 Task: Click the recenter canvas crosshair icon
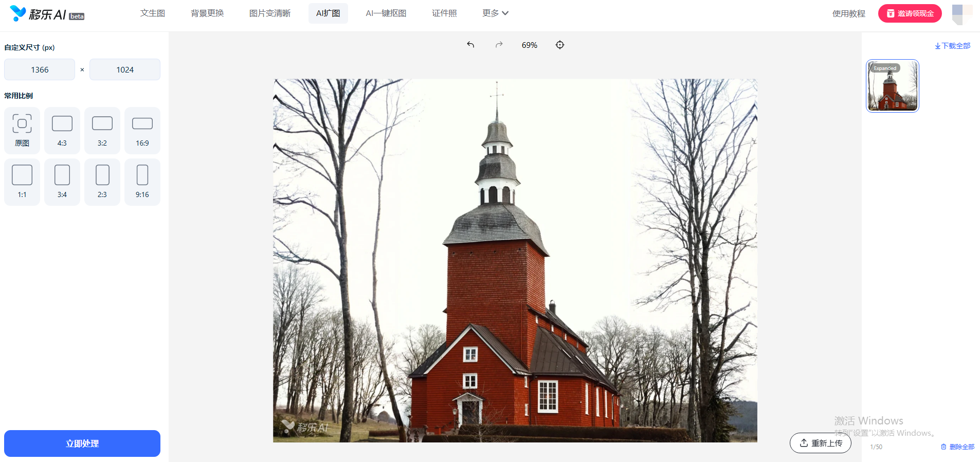tap(560, 45)
